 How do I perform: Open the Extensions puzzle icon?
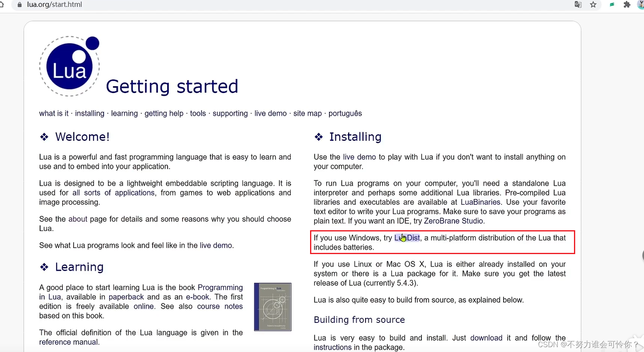click(627, 4)
